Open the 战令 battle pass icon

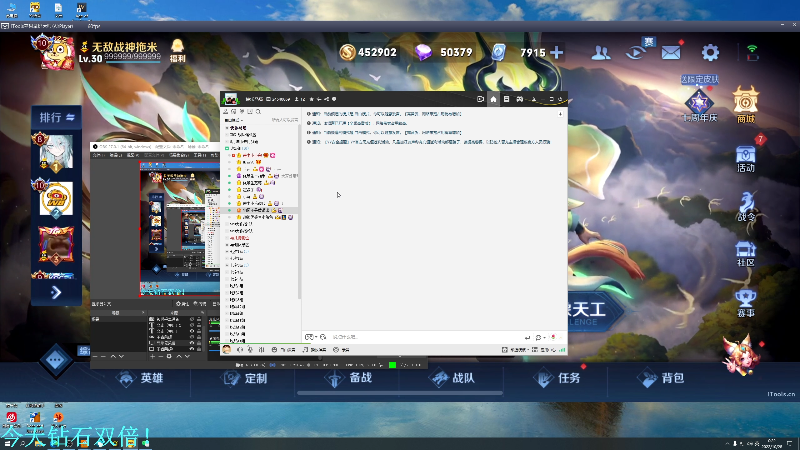tap(746, 207)
